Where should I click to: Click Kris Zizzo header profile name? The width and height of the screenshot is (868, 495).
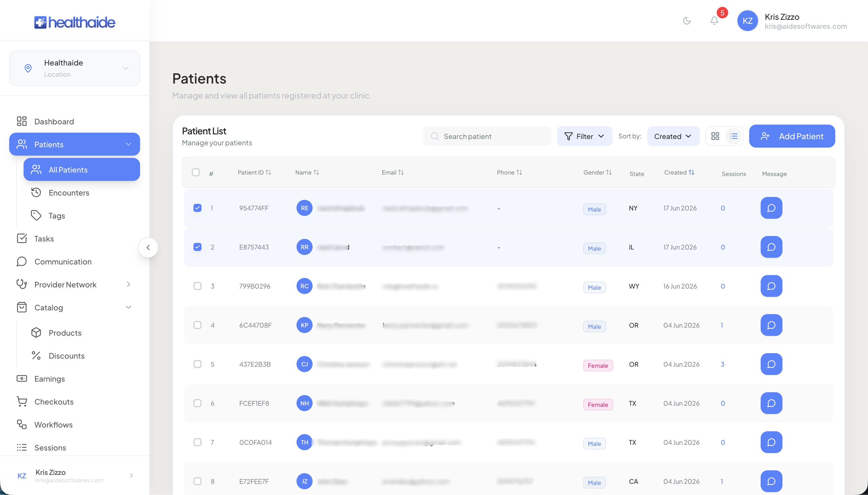click(x=782, y=17)
